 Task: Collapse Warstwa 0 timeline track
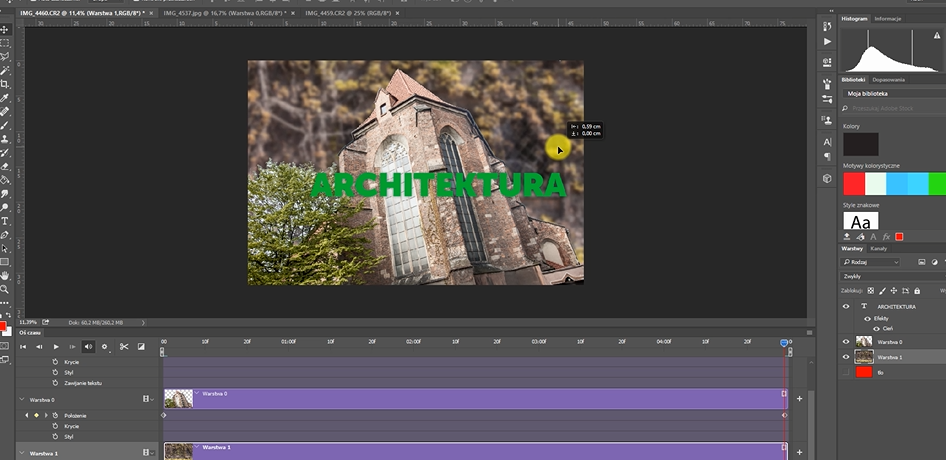(20, 398)
